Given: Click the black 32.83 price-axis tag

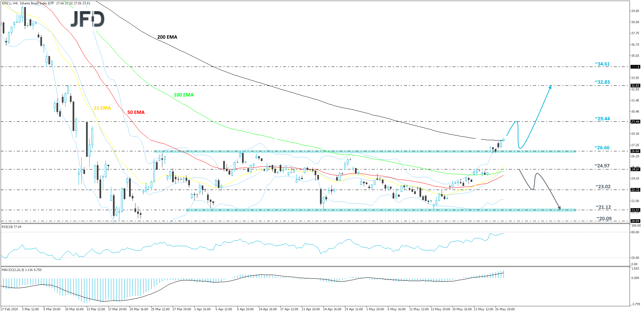Looking at the screenshot, I should pyautogui.click(x=635, y=86).
